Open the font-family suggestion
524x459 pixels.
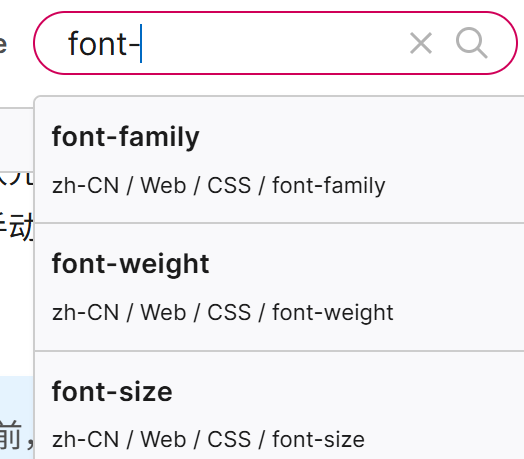pos(279,160)
